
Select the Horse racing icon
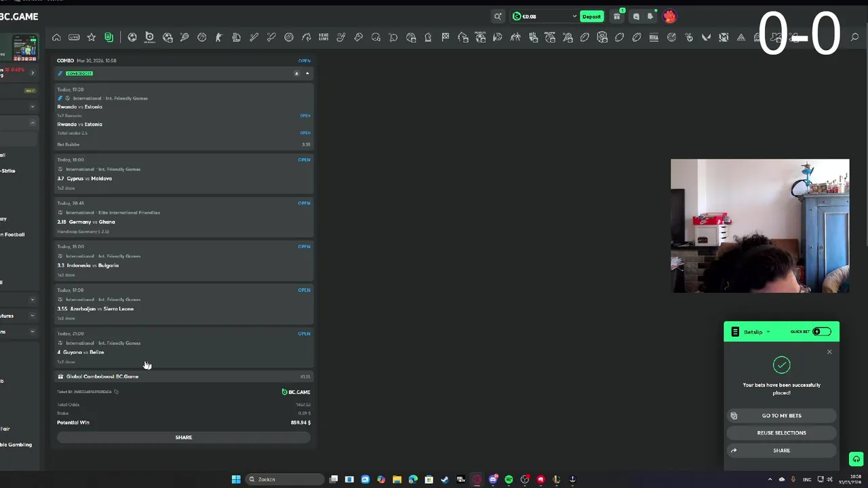(x=306, y=37)
